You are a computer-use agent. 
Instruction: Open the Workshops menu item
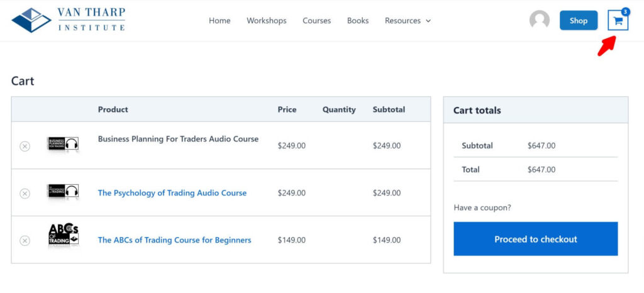[x=267, y=21]
